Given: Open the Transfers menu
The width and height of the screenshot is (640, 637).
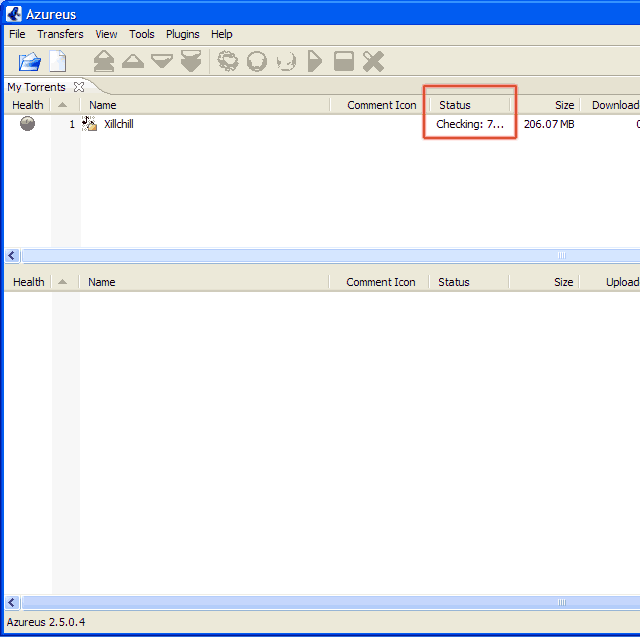Looking at the screenshot, I should pos(60,34).
